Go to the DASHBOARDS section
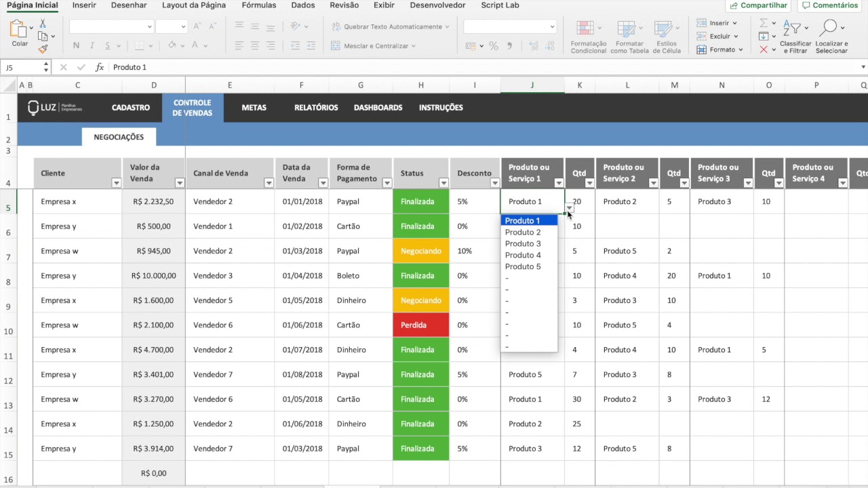Image resolution: width=868 pixels, height=488 pixels. (378, 108)
